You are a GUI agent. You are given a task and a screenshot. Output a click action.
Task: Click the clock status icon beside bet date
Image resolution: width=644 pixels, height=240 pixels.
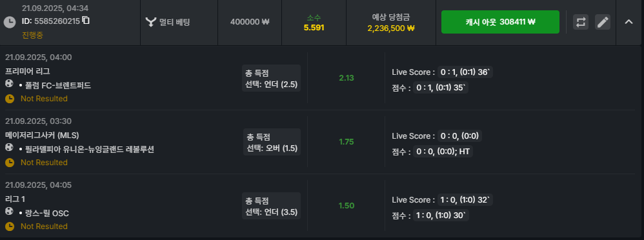(10, 22)
